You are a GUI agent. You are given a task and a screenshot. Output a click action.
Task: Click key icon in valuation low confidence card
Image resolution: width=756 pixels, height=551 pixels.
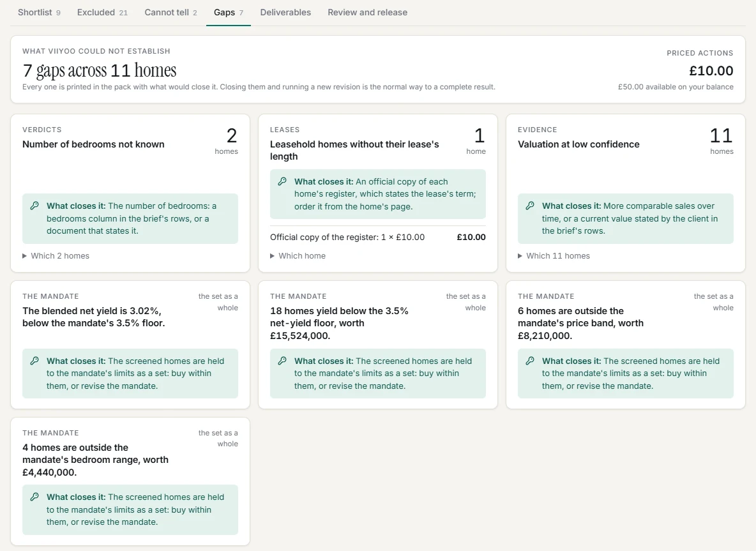pyautogui.click(x=530, y=206)
